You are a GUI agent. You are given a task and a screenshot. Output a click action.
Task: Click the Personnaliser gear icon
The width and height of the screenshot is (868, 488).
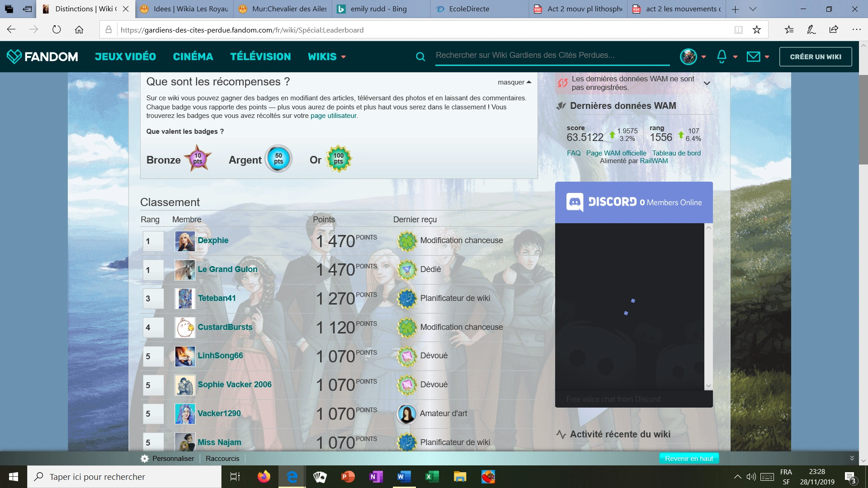coord(145,459)
